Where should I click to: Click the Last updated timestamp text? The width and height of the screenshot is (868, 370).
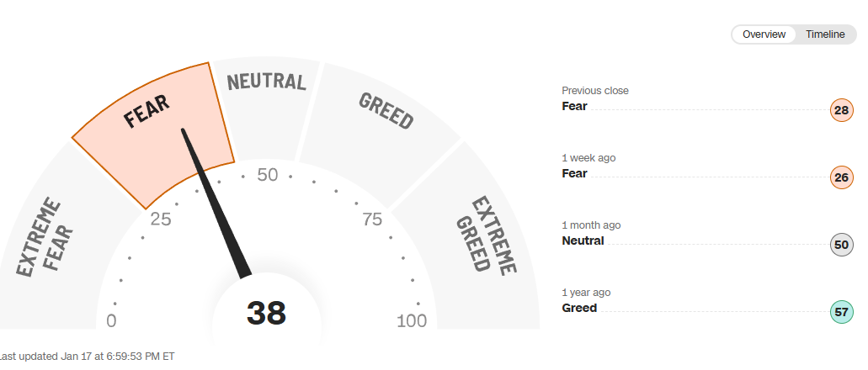coord(88,356)
